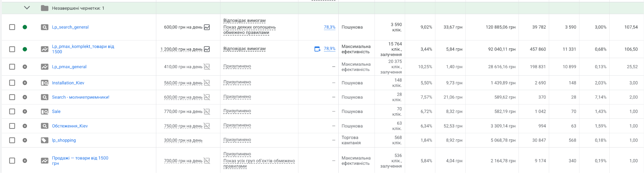Select the Lp_search_general campaign checkbox
644x173 pixels.
coord(12,27)
